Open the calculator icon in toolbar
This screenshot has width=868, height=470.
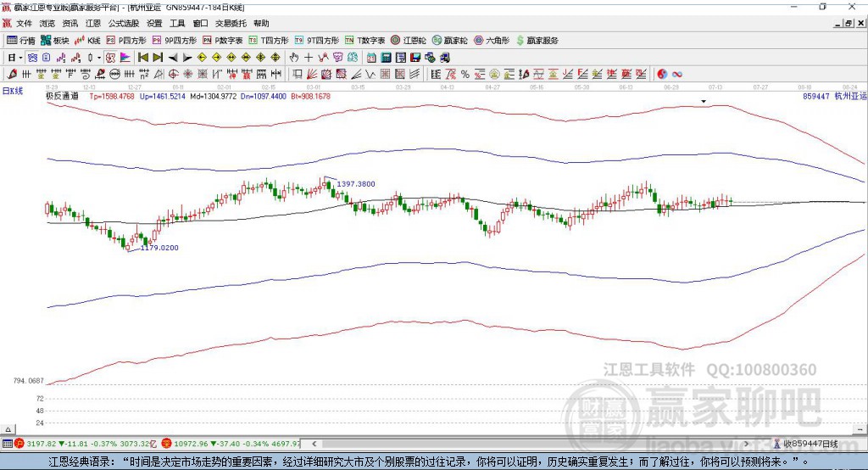coord(386,58)
